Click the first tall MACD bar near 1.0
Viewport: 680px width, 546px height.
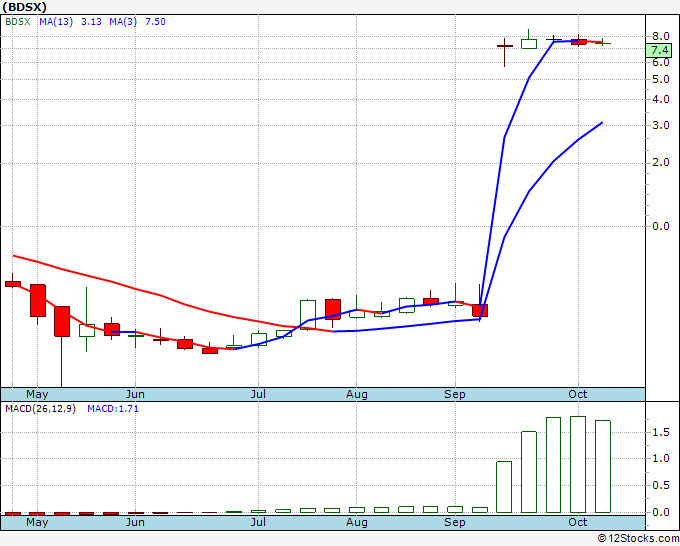[504, 487]
